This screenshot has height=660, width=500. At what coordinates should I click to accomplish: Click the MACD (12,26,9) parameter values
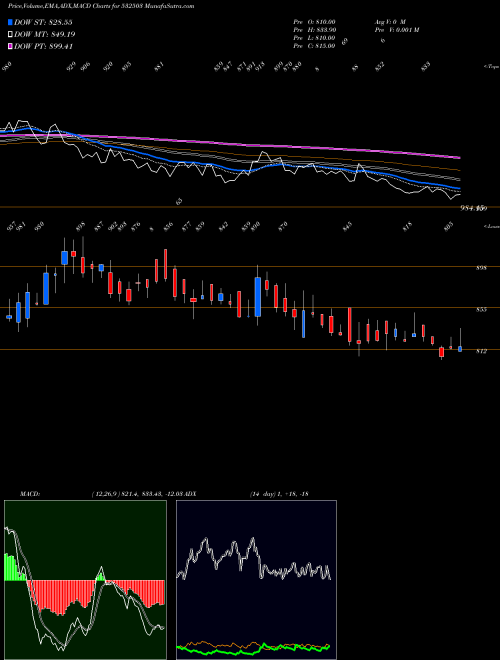pyautogui.click(x=139, y=493)
